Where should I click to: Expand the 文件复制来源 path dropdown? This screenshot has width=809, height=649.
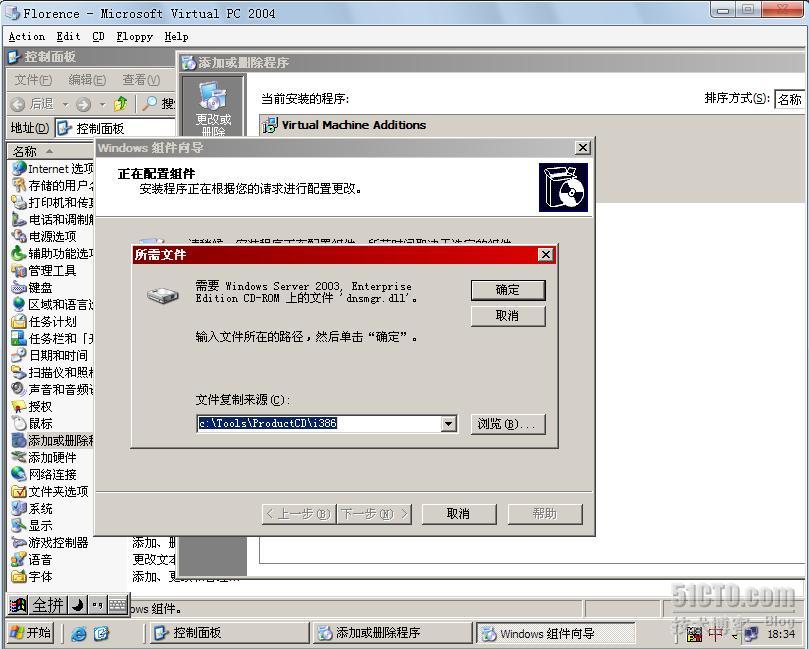(448, 424)
